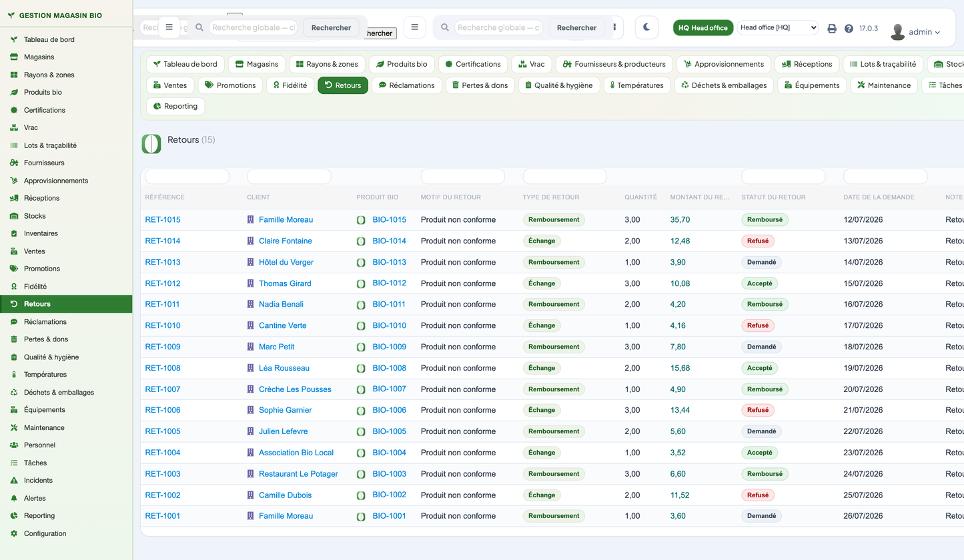
Task: Click the Statut du retour filter field
Action: pos(783,177)
